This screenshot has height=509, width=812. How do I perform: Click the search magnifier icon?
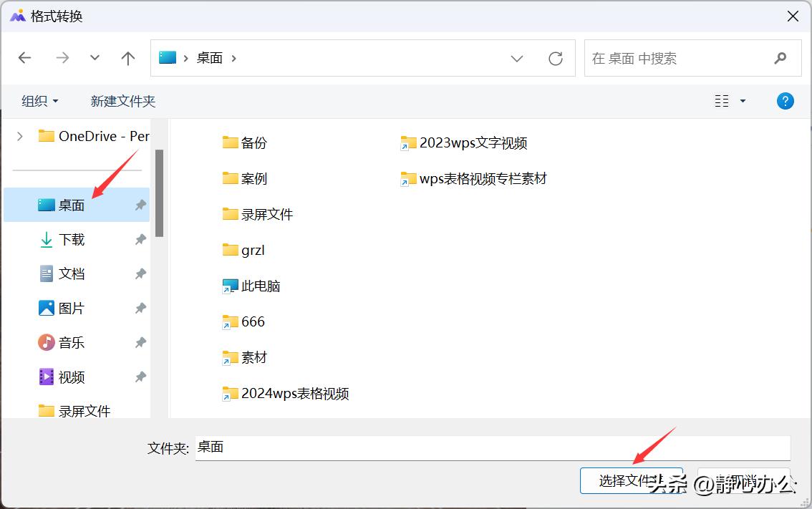pyautogui.click(x=780, y=59)
